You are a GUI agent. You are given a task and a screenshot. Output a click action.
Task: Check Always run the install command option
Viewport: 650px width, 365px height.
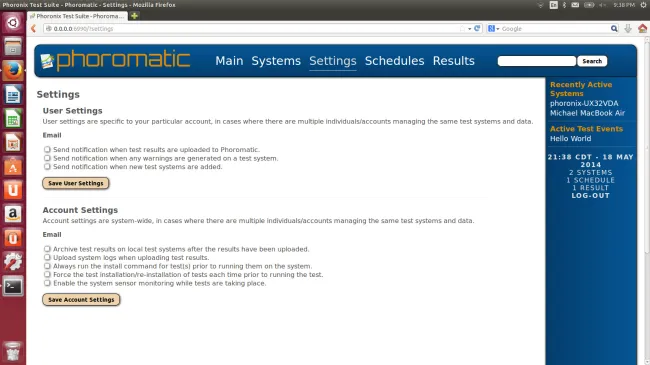pyautogui.click(x=47, y=266)
